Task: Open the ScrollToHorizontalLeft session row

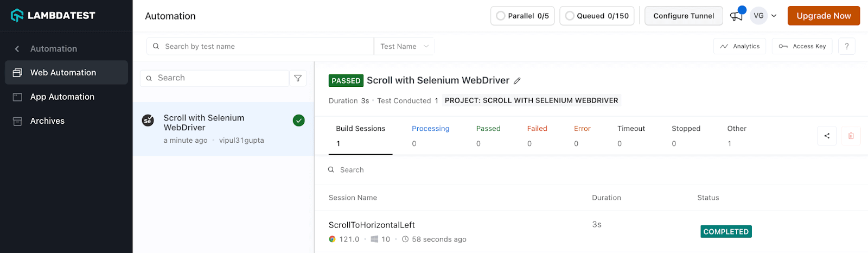Action: point(372,225)
